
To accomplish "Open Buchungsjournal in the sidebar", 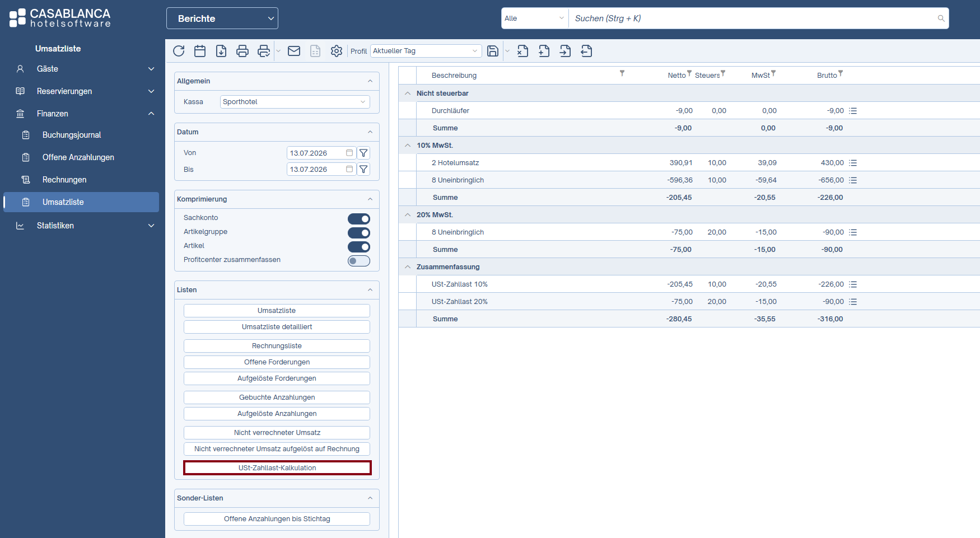I will (x=72, y=135).
